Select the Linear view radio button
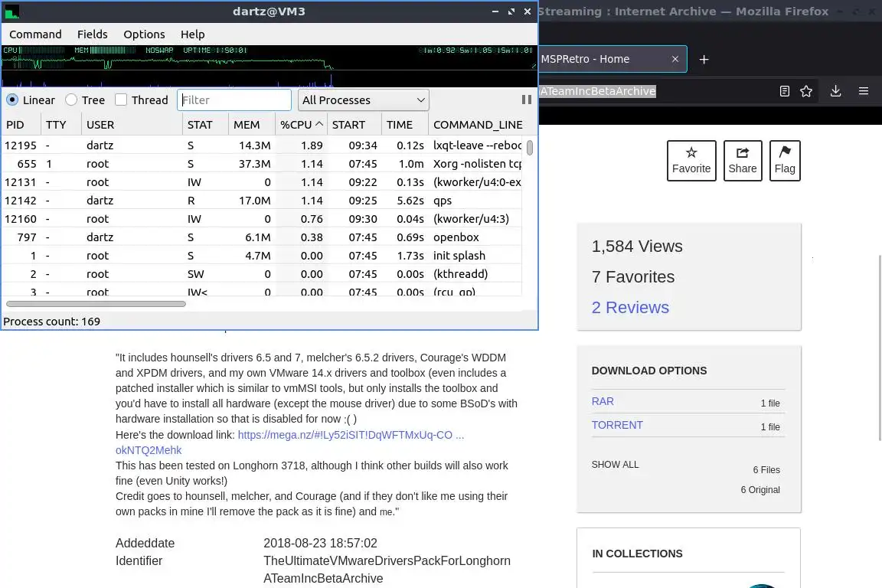Image resolution: width=882 pixels, height=588 pixels. [x=12, y=100]
